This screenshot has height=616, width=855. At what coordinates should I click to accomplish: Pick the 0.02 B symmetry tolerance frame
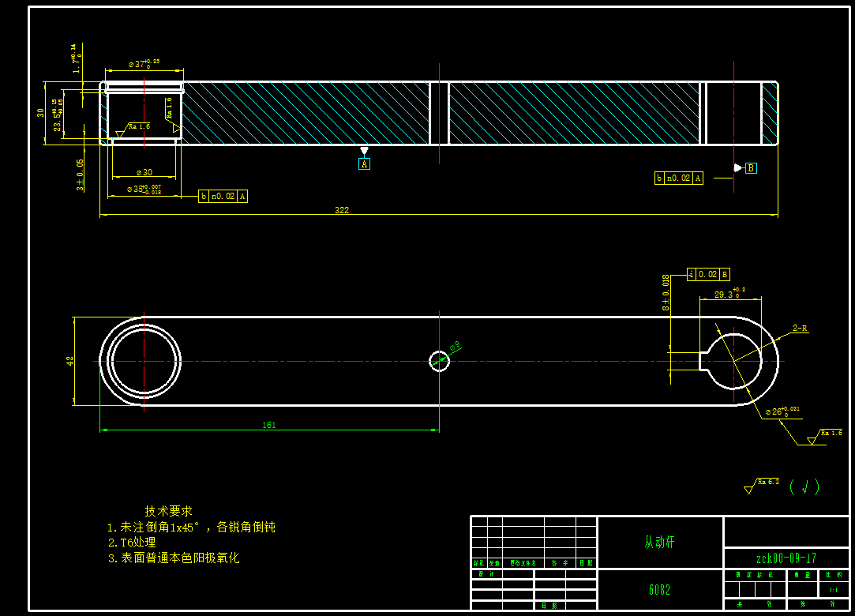[x=708, y=275]
